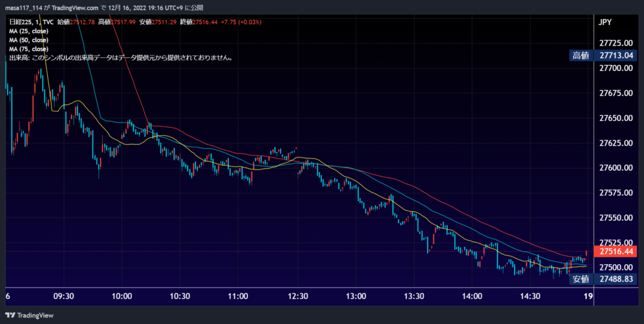Click the JPY currency label on price axis
The image size is (644, 324).
point(605,22)
